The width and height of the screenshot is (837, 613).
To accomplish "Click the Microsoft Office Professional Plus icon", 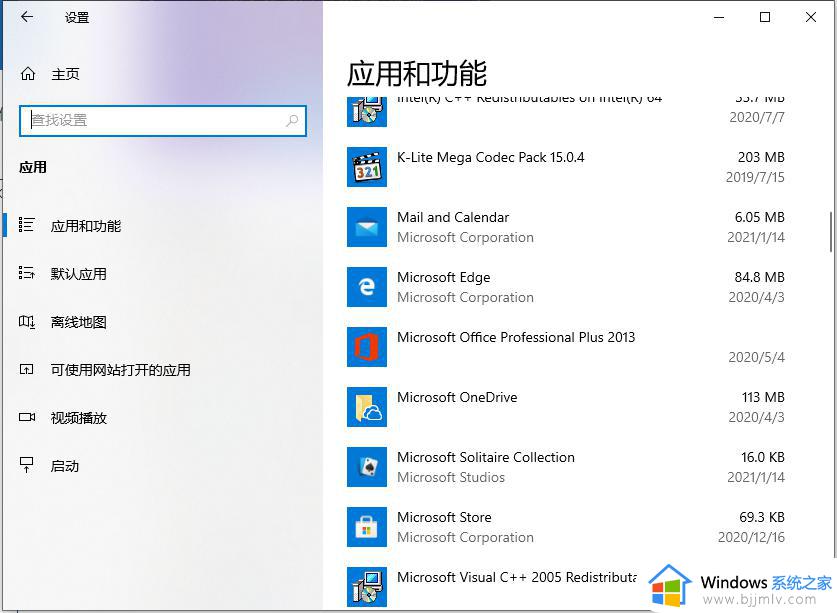I will tap(367, 347).
